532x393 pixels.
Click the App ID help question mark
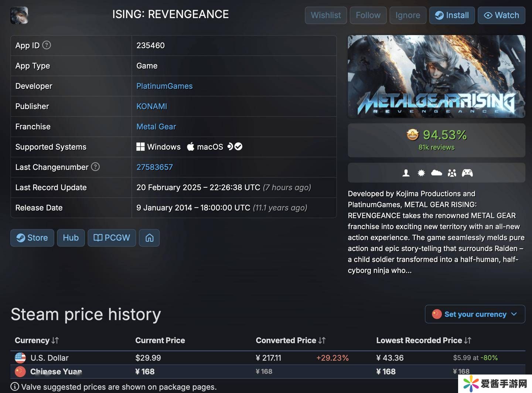(47, 45)
